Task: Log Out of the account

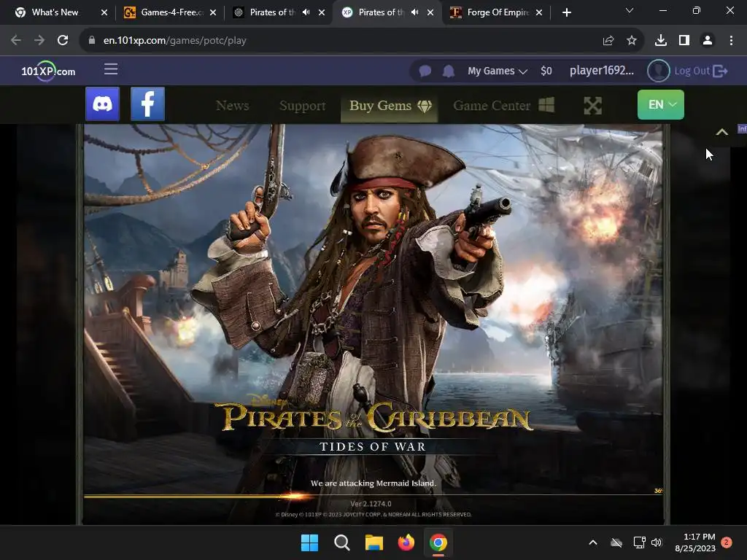Action: pos(701,71)
